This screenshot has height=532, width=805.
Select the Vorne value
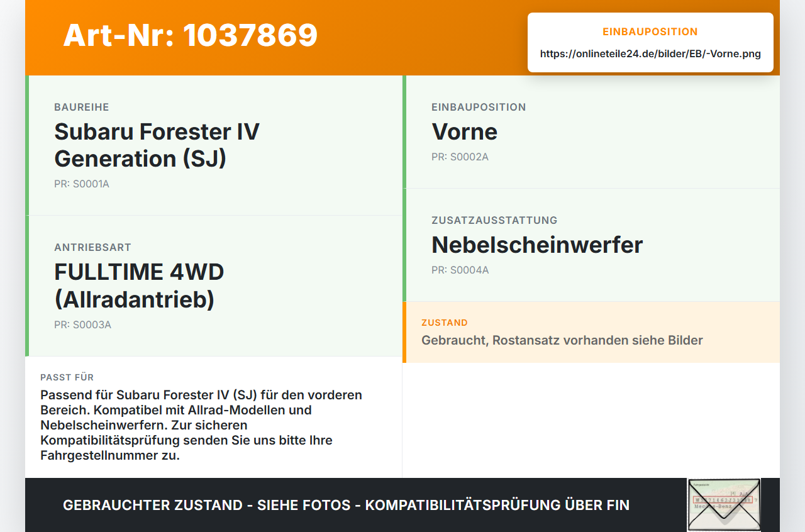tap(465, 132)
